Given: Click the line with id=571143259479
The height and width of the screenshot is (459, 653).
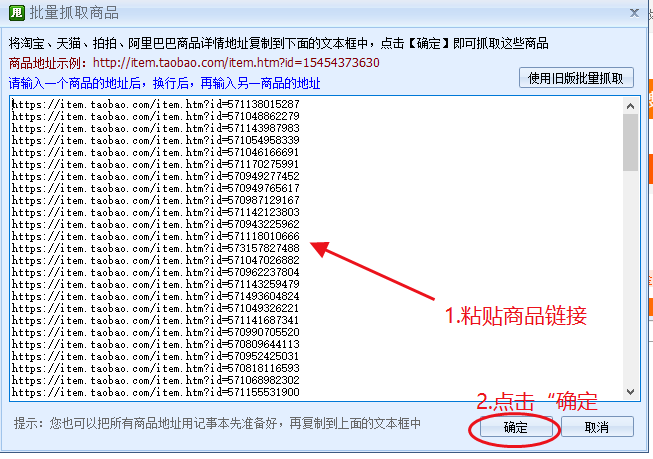Looking at the screenshot, I should click(156, 284).
